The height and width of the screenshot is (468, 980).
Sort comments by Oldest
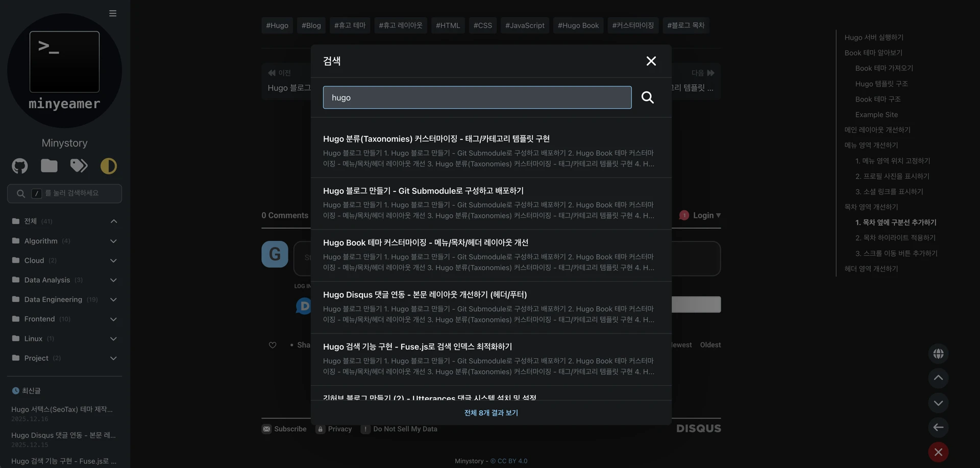click(710, 345)
